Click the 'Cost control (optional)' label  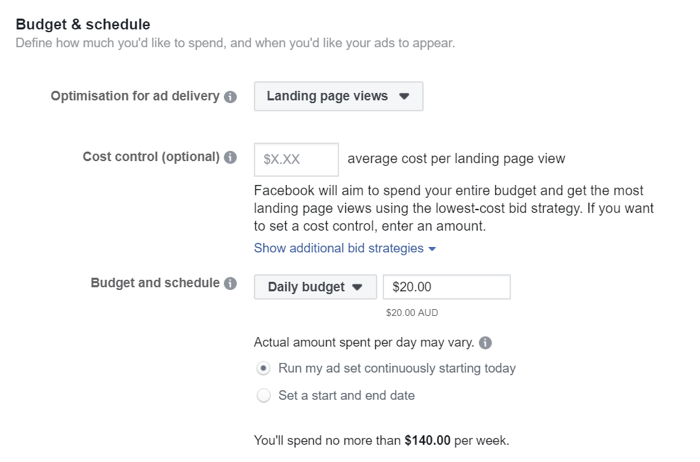click(151, 158)
